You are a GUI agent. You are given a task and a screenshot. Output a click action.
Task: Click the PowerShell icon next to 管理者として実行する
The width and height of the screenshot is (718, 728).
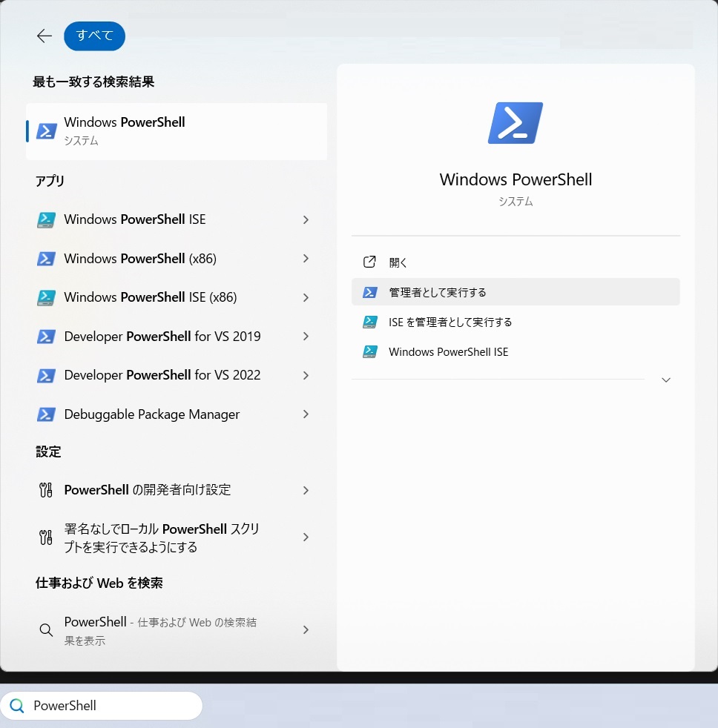(x=370, y=292)
